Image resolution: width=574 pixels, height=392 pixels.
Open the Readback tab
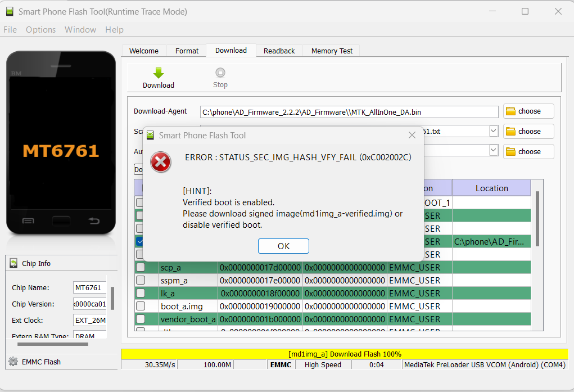[279, 51]
